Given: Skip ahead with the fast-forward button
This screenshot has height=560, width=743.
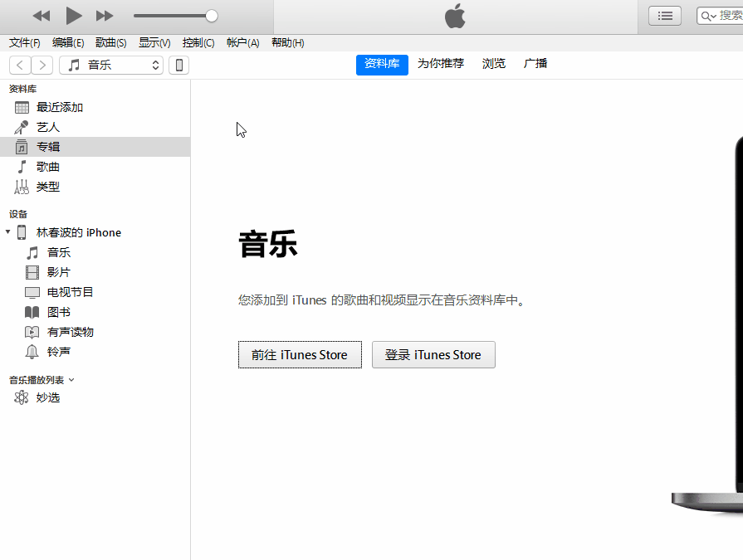Looking at the screenshot, I should click(105, 16).
